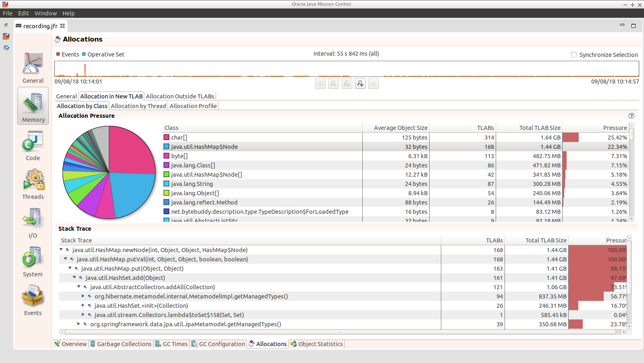Click the Java Mission Control app icon
This screenshot has height=363, width=644.
[5, 4]
